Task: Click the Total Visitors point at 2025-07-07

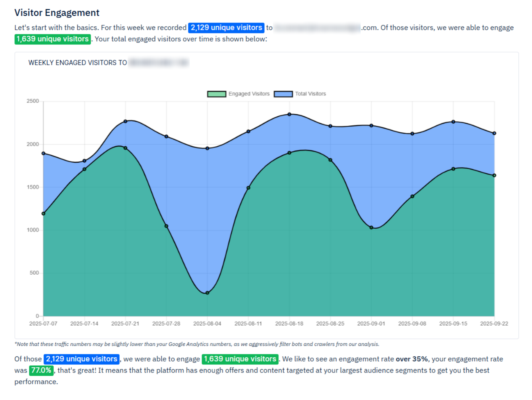Action: (44, 153)
